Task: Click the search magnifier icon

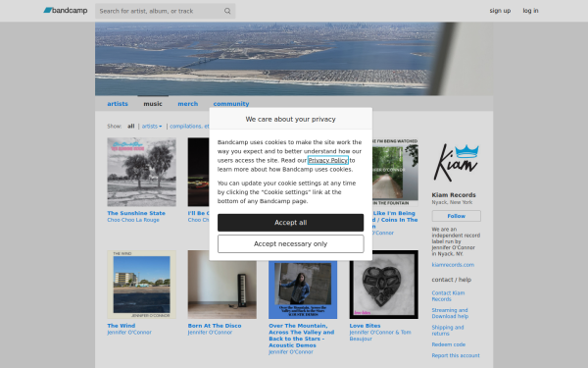Action: point(227,11)
